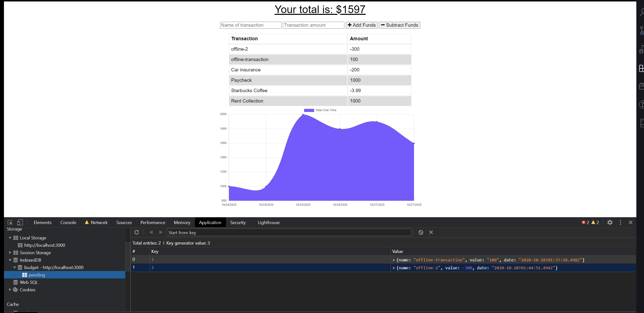Image resolution: width=644 pixels, height=313 pixels.
Task: Expand the Session Storage tree node
Action: click(10, 252)
